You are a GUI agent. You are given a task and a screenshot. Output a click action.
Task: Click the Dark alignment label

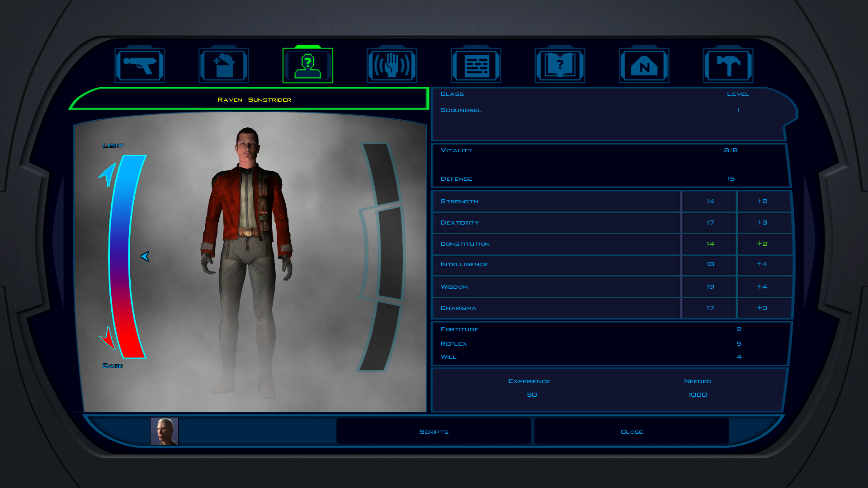click(113, 366)
